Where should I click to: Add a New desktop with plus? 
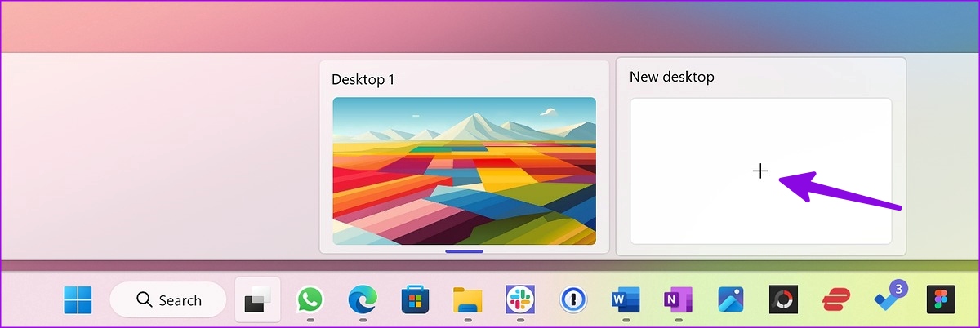pyautogui.click(x=760, y=171)
